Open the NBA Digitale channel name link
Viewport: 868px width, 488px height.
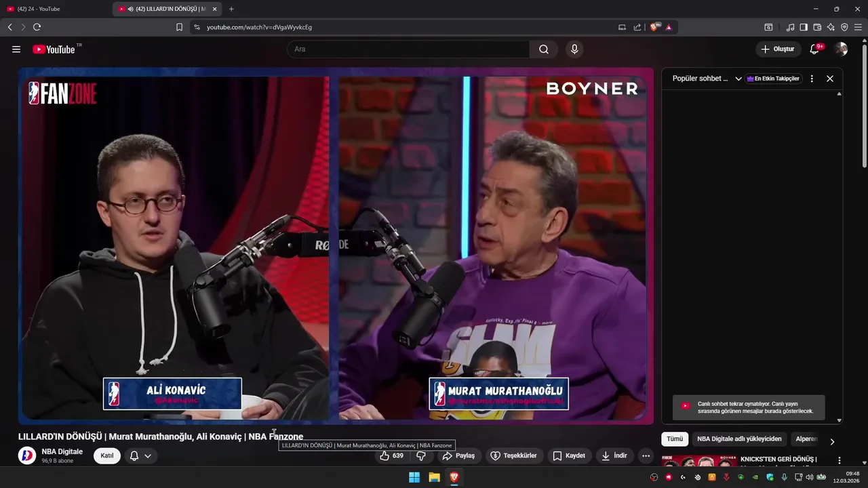(x=62, y=451)
